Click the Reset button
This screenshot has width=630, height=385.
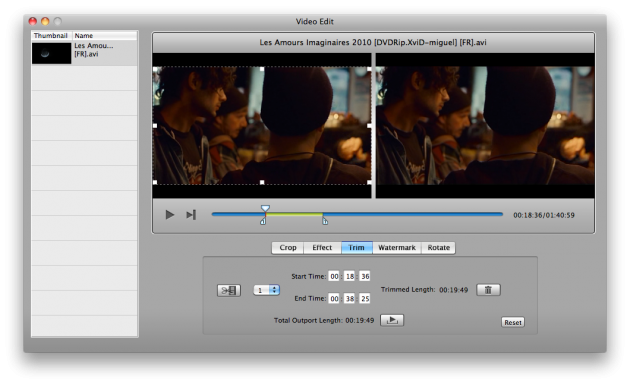point(513,322)
